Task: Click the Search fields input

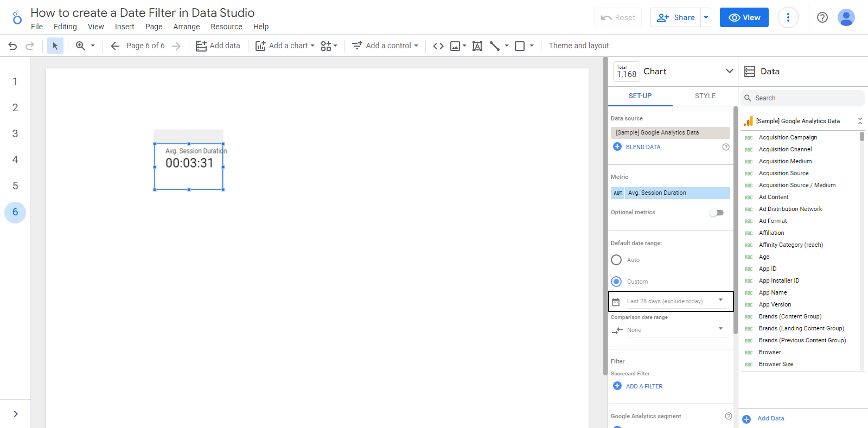Action: click(802, 98)
